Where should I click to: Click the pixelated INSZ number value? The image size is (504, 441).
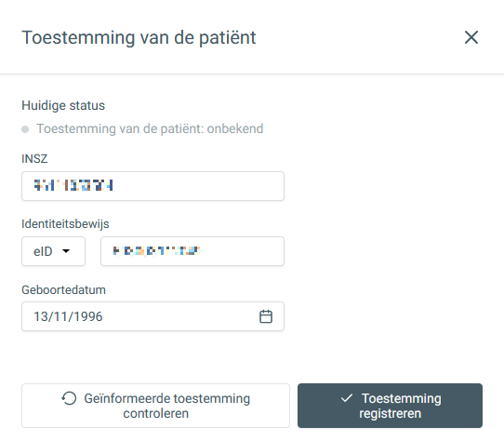[73, 185]
